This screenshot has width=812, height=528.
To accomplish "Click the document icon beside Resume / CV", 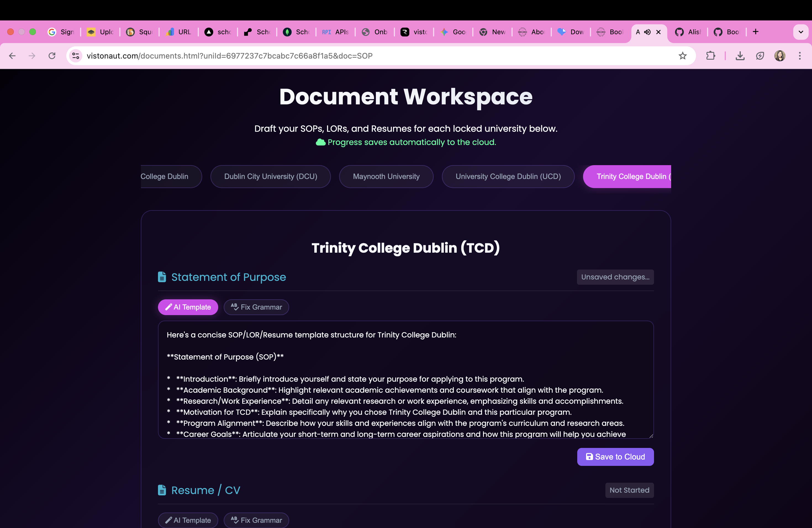I will pyautogui.click(x=162, y=490).
